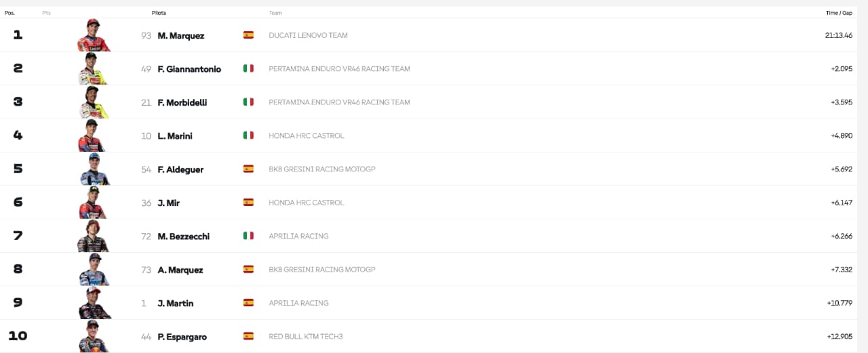
Task: Click the Italian flag beside M. Bezzecchi
Action: [x=248, y=236]
